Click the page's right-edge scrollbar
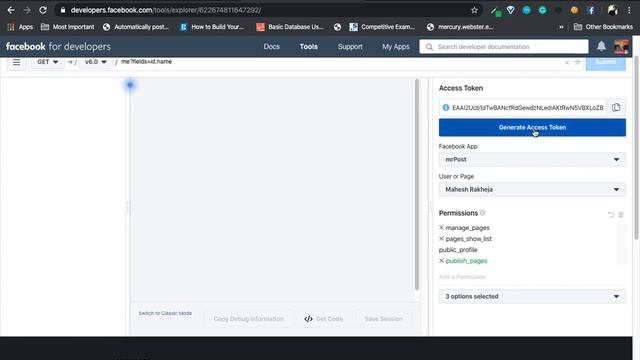Viewport: 640px width, 360px height. point(636,148)
